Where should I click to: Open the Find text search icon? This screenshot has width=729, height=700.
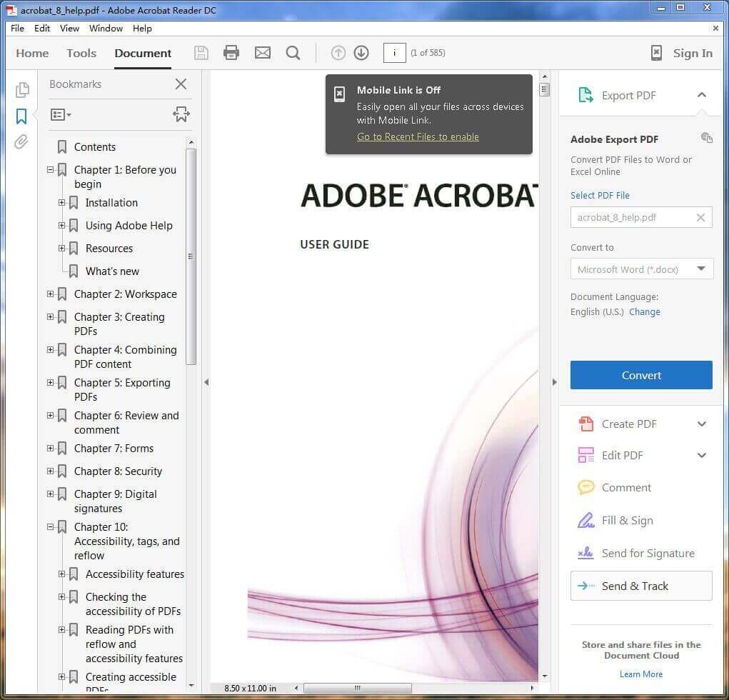click(293, 53)
